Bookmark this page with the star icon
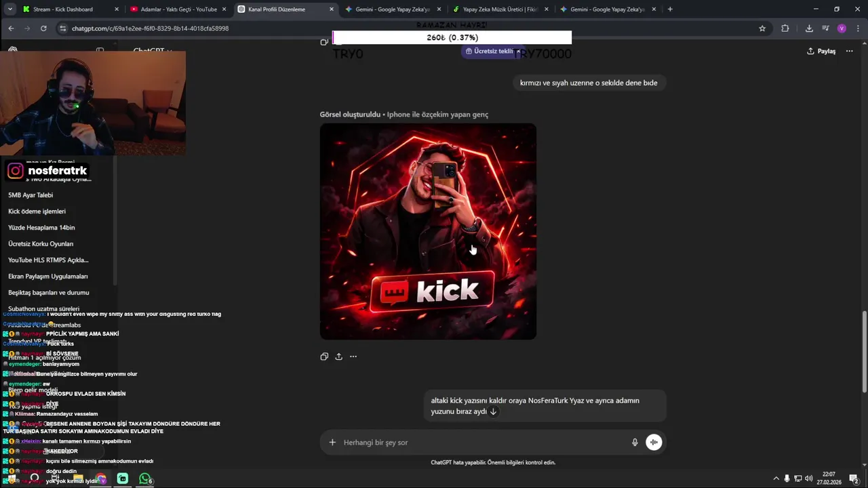The height and width of the screenshot is (488, 868). [x=762, y=28]
